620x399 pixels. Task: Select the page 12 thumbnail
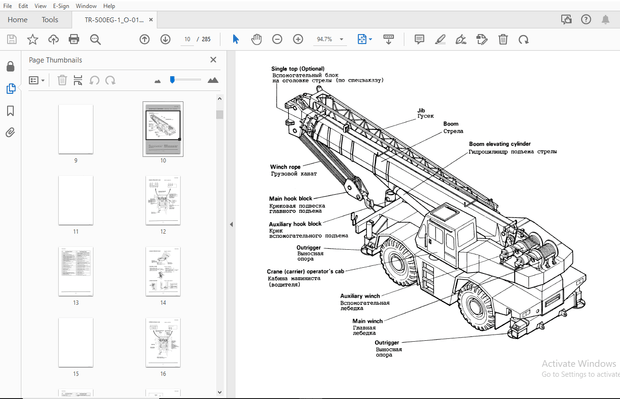point(163,200)
